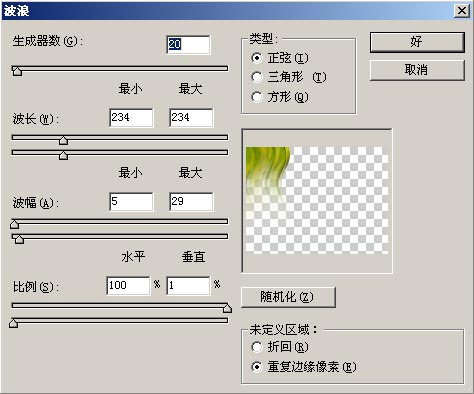
Task: Click the 生成器数 (G) label
Action: [x=48, y=41]
